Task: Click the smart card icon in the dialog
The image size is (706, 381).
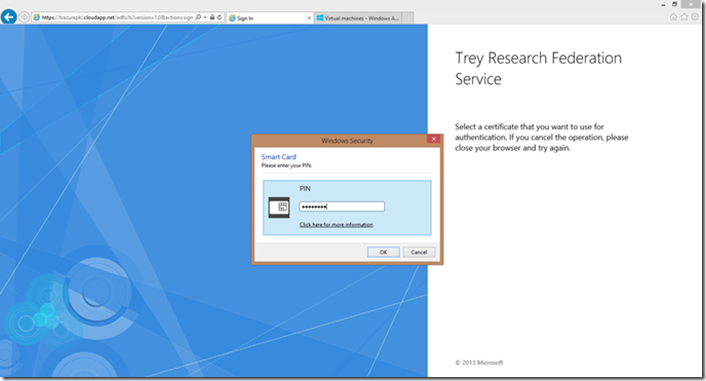Action: point(279,207)
